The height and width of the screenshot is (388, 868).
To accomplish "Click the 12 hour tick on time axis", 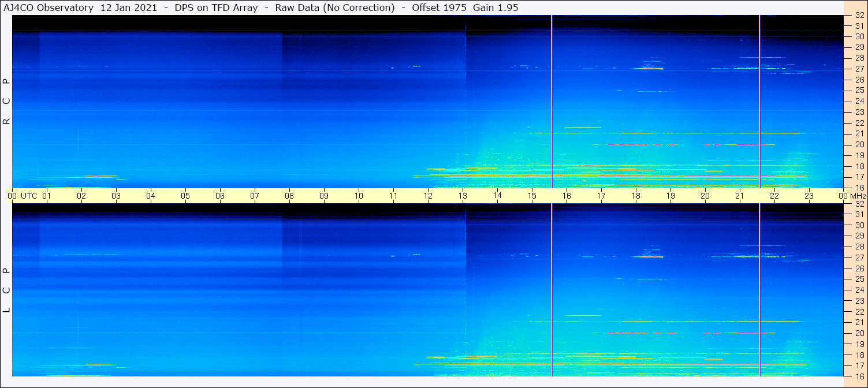I will [x=428, y=196].
